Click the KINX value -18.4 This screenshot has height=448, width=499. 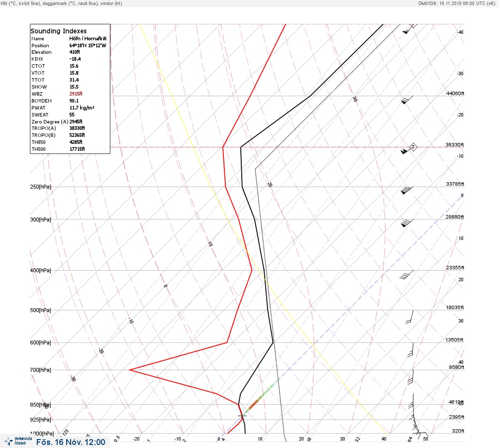tap(75, 59)
